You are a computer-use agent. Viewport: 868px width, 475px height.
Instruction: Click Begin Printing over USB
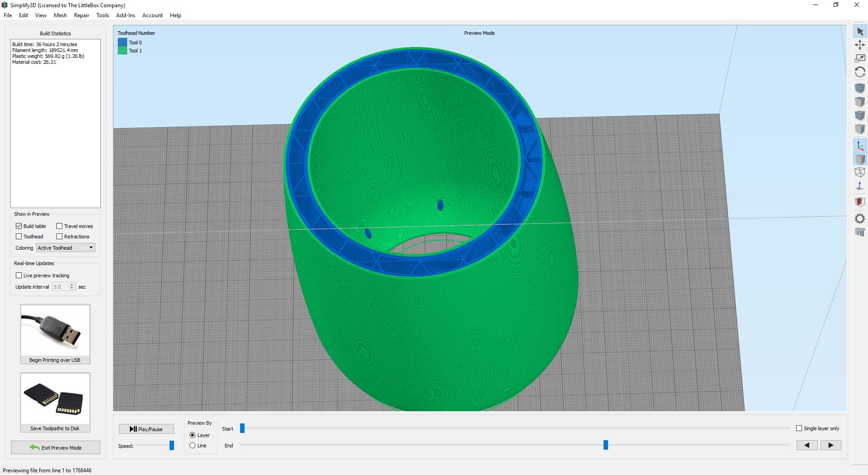click(x=55, y=334)
